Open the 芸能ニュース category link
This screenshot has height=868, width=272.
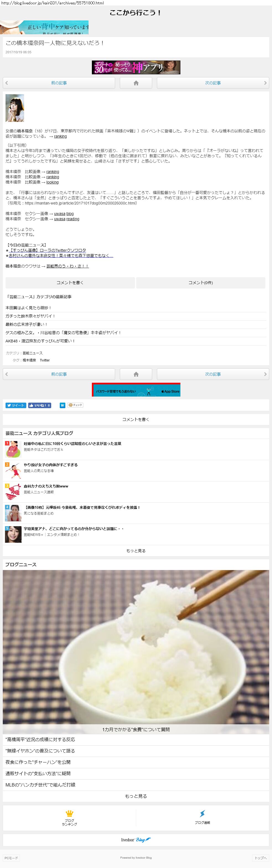point(32,353)
